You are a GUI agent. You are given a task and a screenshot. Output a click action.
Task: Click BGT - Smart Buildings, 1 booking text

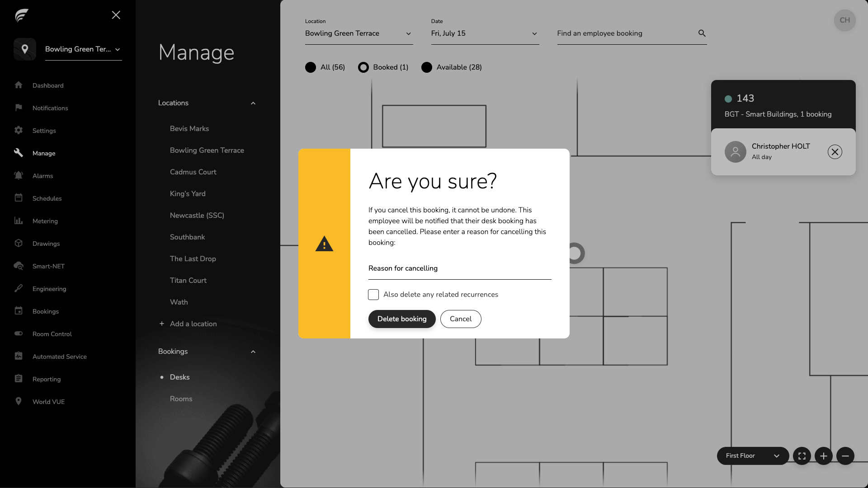click(778, 114)
